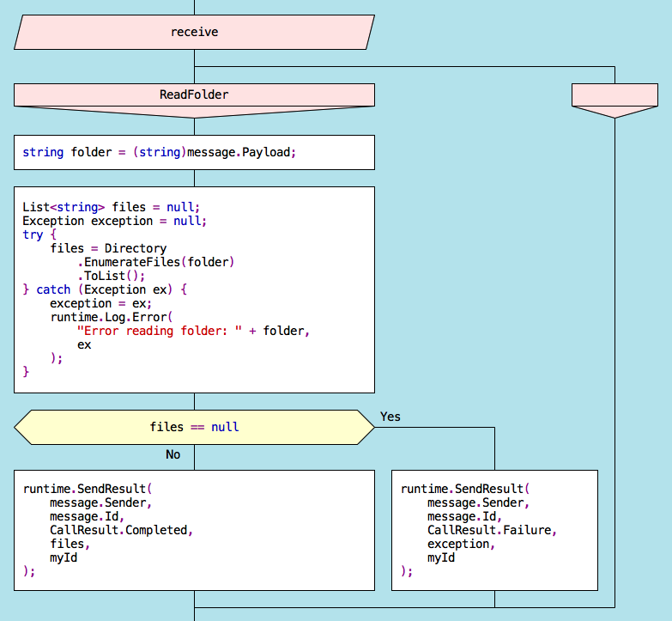
Task: Click the catch (Exception ex) line
Action: [105, 290]
